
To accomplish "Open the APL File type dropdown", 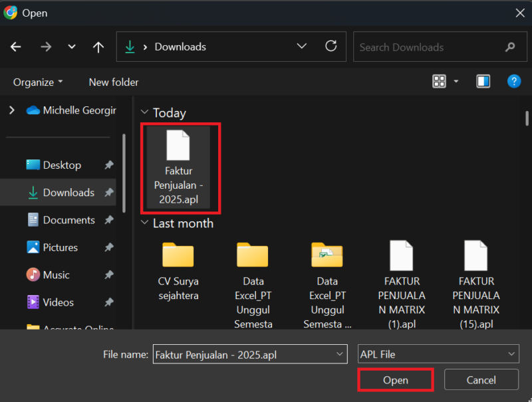I will [x=438, y=354].
